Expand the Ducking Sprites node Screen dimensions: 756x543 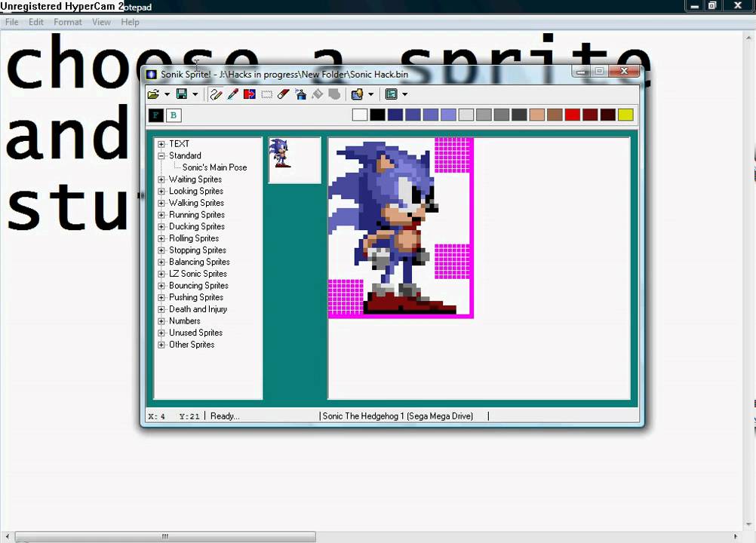pyautogui.click(x=161, y=226)
